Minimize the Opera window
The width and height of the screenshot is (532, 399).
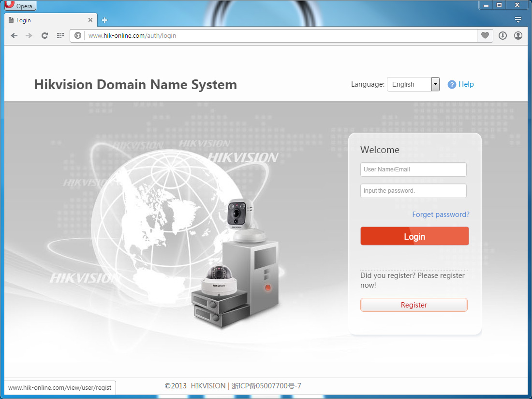(486, 5)
